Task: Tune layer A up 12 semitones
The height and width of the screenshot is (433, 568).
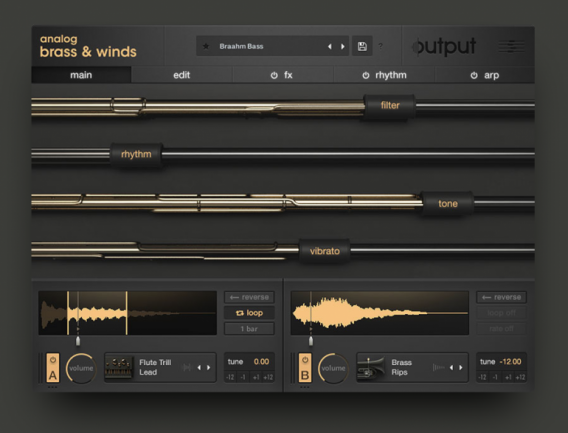Action: (x=268, y=377)
